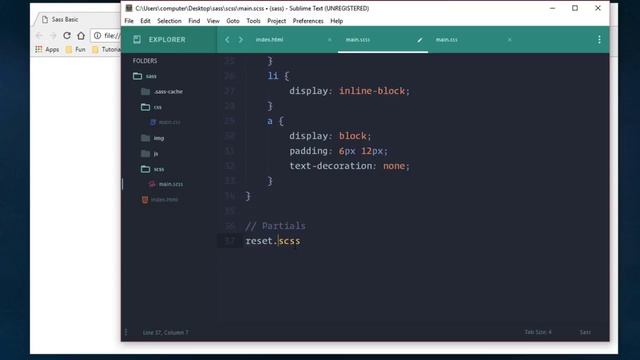Click text-decoration: none; line
Image resolution: width=640 pixels, height=360 pixels.
[349, 166]
